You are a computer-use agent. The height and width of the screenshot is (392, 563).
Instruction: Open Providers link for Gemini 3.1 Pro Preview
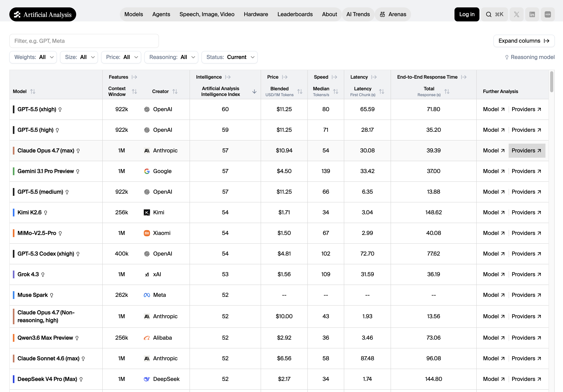pos(526,171)
